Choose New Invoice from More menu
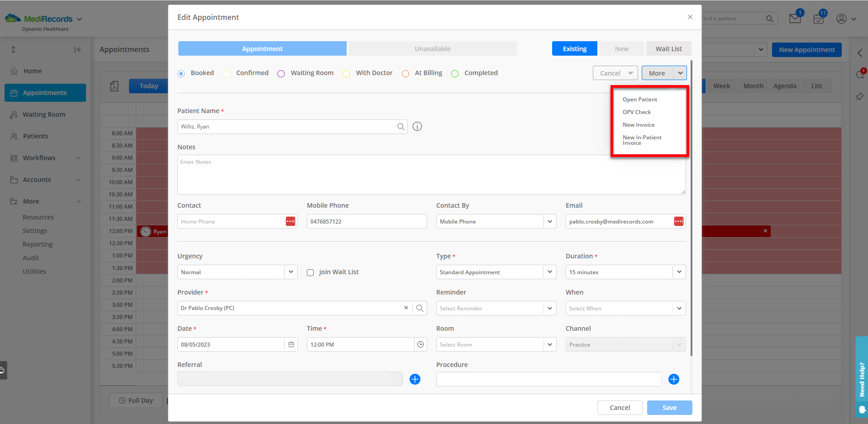 pos(638,125)
